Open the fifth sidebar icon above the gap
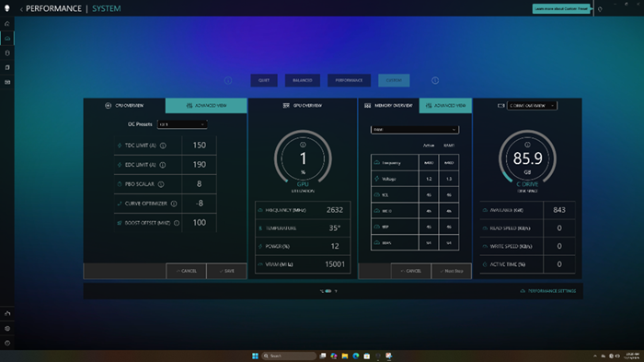 click(7, 82)
